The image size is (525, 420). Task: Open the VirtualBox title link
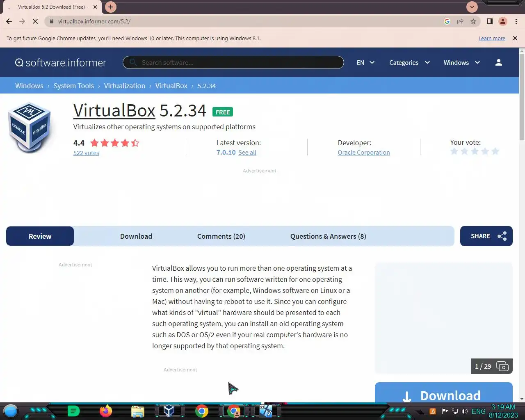pyautogui.click(x=114, y=110)
